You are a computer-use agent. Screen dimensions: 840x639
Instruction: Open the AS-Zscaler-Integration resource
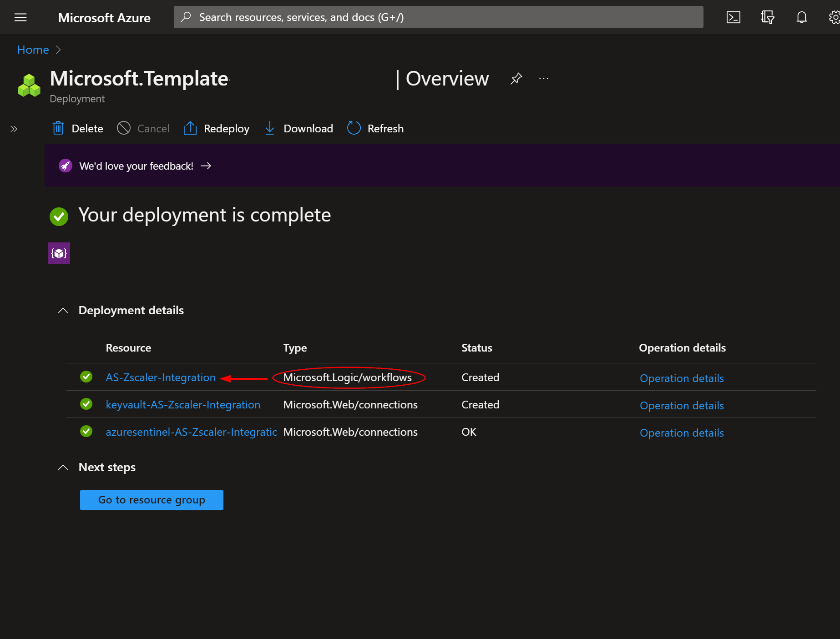[161, 377]
